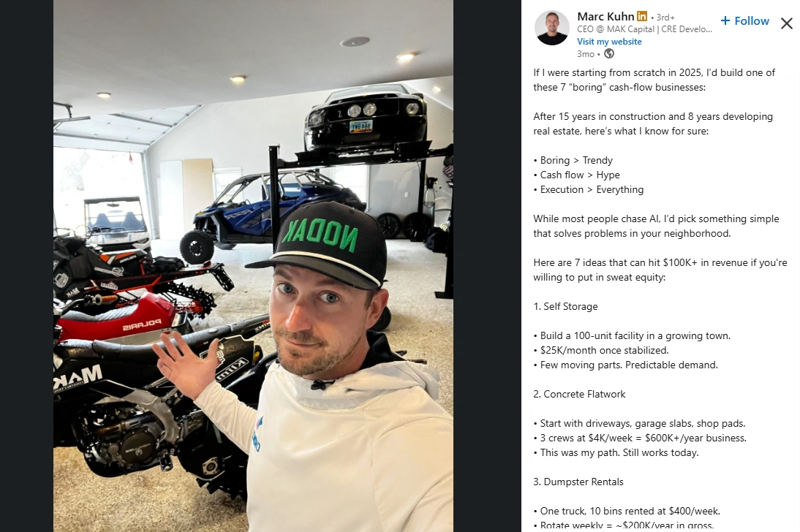The width and height of the screenshot is (800, 532).
Task: Click the '2. Concrete Flatwork' heading text
Action: [x=579, y=395]
